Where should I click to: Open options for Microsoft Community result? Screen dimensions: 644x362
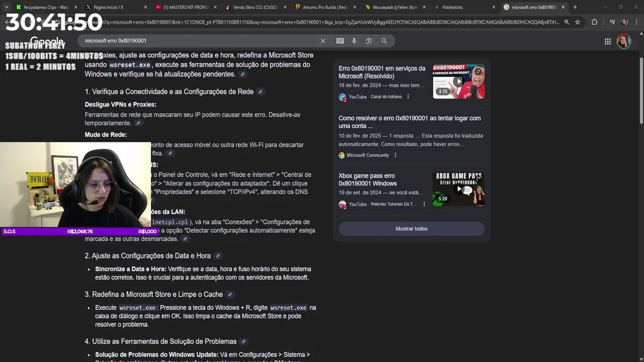[395, 155]
